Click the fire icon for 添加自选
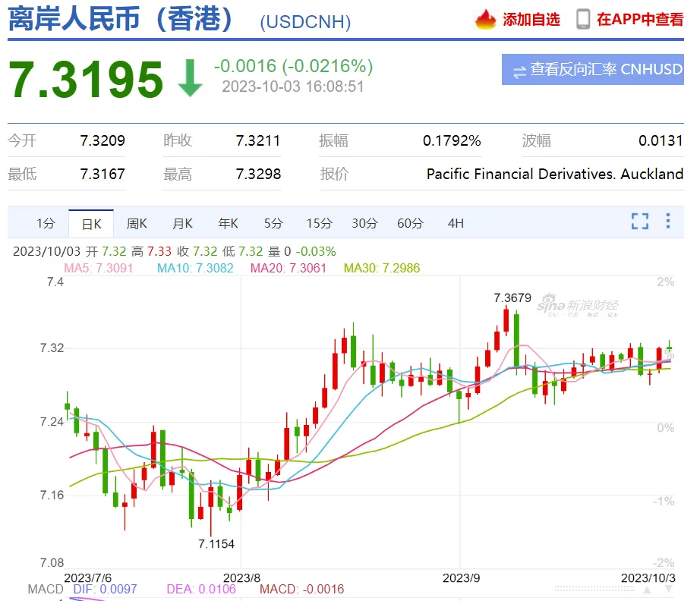Screen dimensions: 700x601 [x=485, y=20]
